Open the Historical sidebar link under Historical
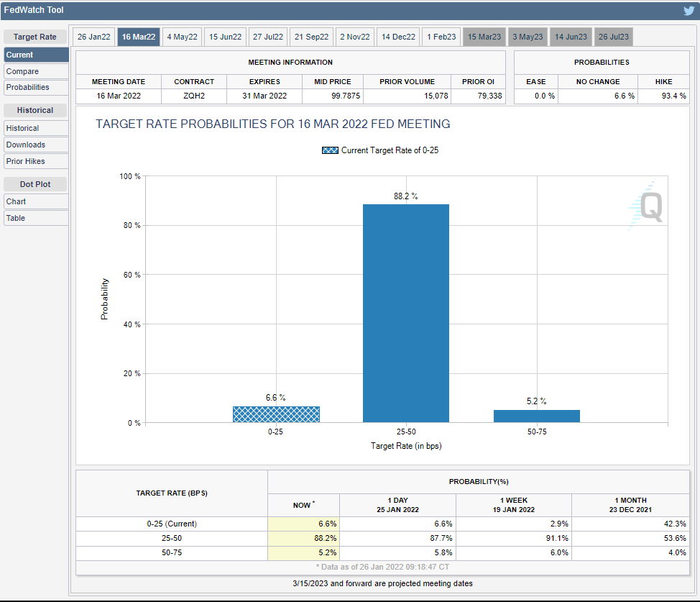700x602 pixels. (x=36, y=128)
